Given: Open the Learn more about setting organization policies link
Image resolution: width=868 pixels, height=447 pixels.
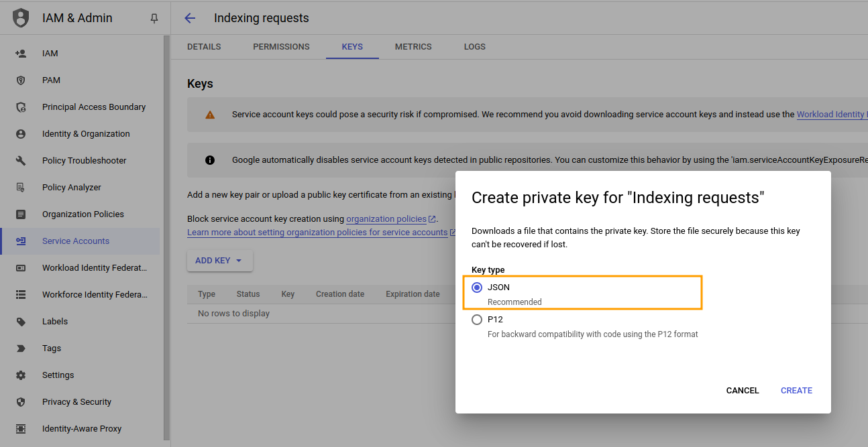Looking at the screenshot, I should [321, 233].
